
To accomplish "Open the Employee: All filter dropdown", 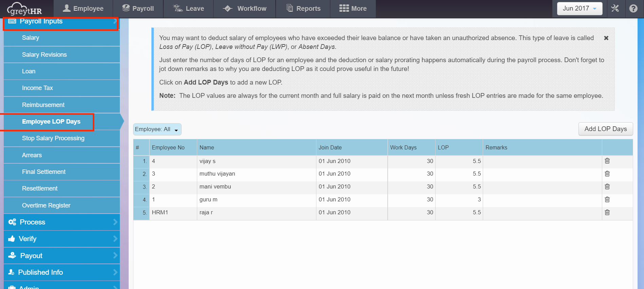I will click(157, 129).
